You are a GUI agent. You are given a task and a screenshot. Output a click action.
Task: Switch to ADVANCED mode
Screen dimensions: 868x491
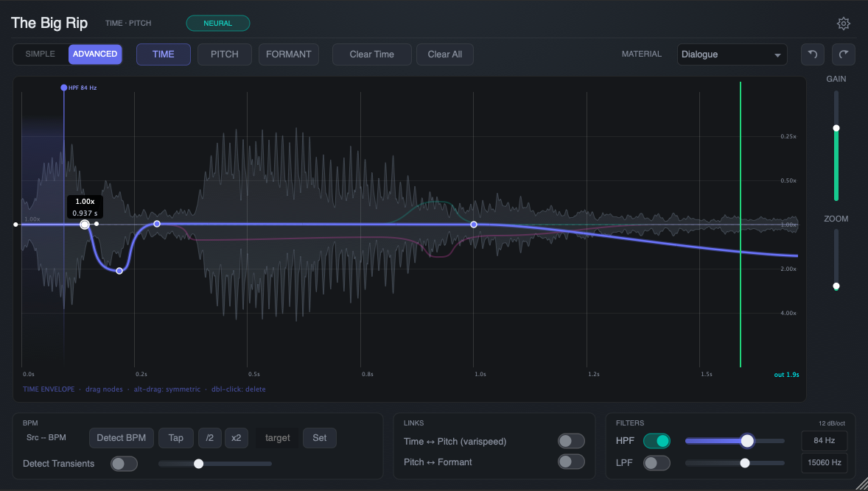click(x=95, y=54)
